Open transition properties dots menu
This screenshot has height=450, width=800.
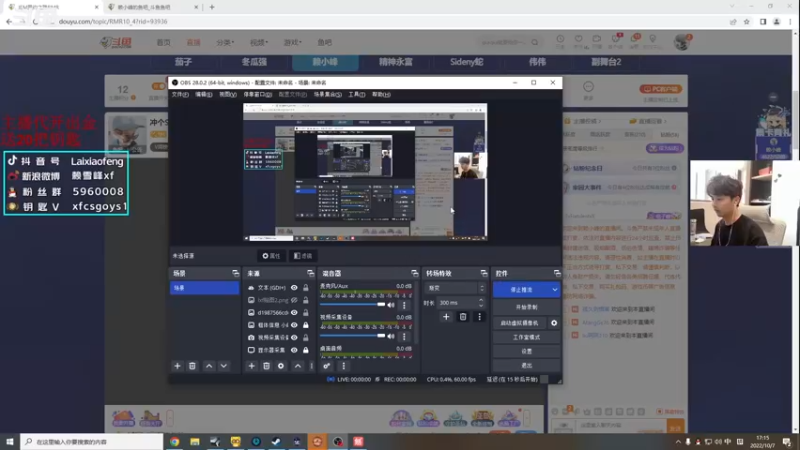479,317
